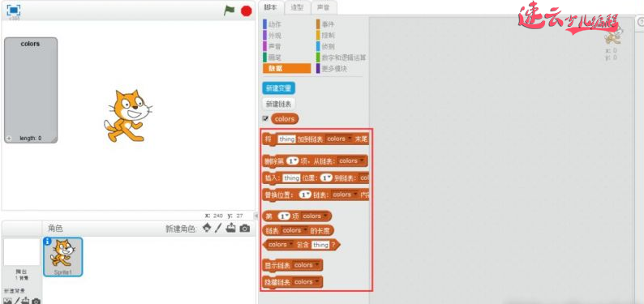Switch to the 声音 tab
644x304 pixels.
(324, 7)
